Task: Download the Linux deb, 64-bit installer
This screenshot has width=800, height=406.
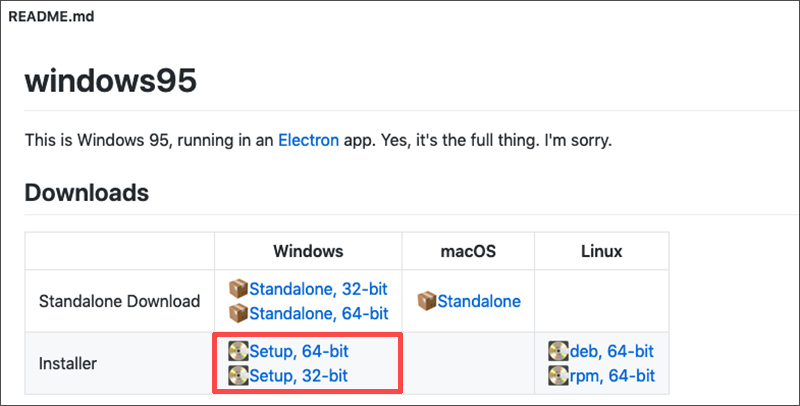Action: [612, 351]
